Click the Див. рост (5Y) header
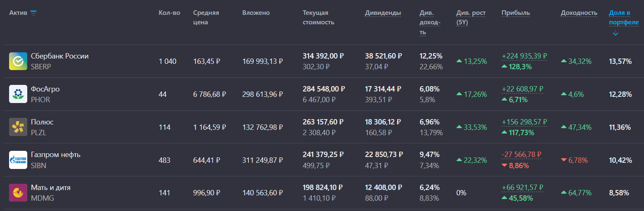 pyautogui.click(x=471, y=18)
